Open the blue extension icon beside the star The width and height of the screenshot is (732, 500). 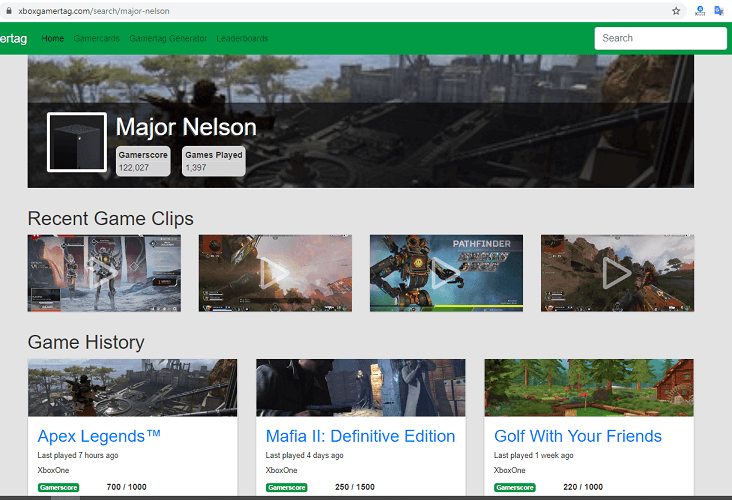click(x=700, y=11)
